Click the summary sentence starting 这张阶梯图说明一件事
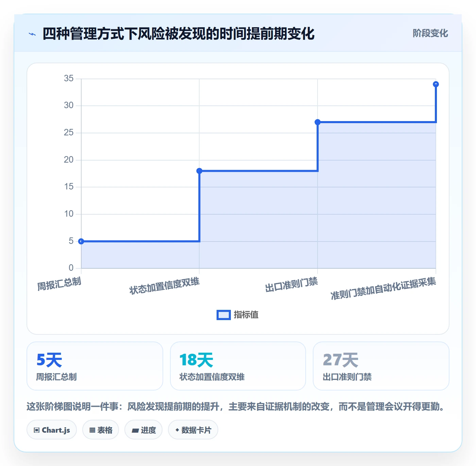The height and width of the screenshot is (466, 476). [237, 406]
